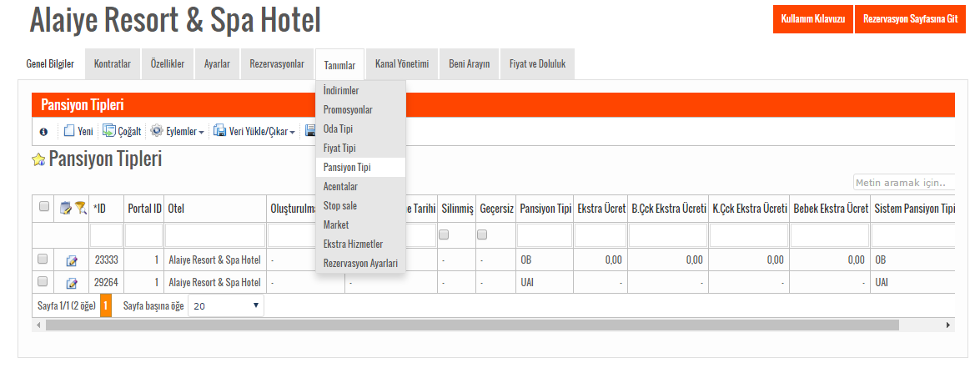Select Pansiyon Tipi from the menu

coord(360,168)
